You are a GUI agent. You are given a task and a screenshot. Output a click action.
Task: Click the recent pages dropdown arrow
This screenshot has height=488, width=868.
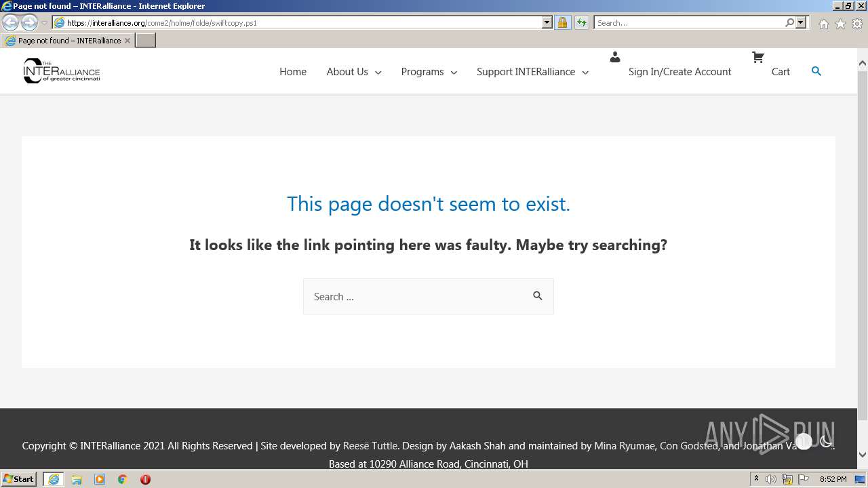pos(44,23)
